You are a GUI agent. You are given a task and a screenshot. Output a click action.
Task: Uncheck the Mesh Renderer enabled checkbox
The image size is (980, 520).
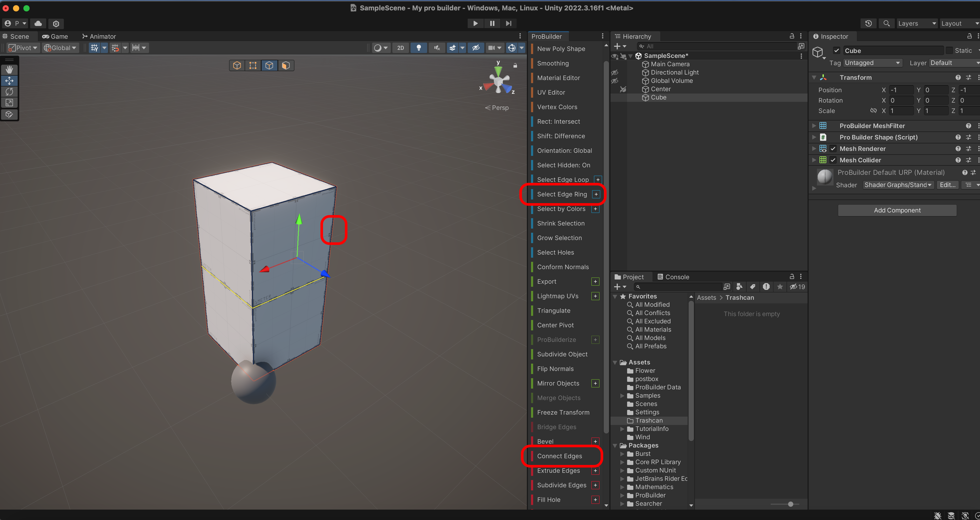833,149
